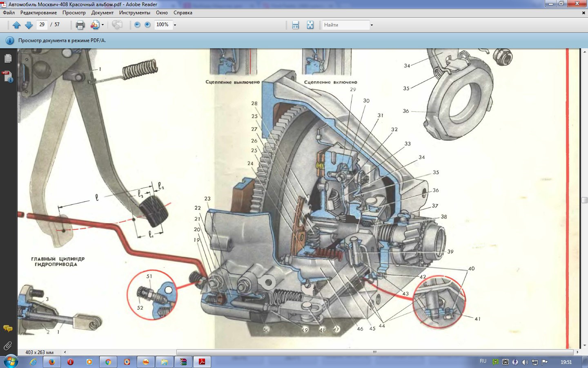This screenshot has width=588, height=368.
Task: Open the Инструменты menu
Action: coord(134,13)
